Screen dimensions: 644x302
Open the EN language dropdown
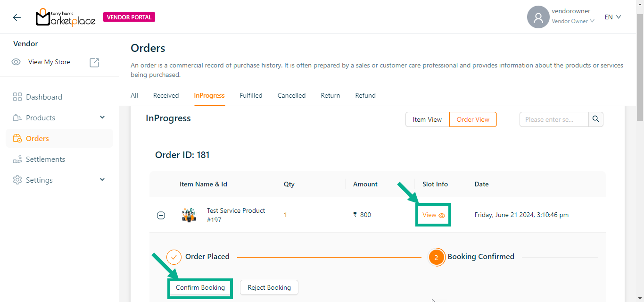(613, 17)
